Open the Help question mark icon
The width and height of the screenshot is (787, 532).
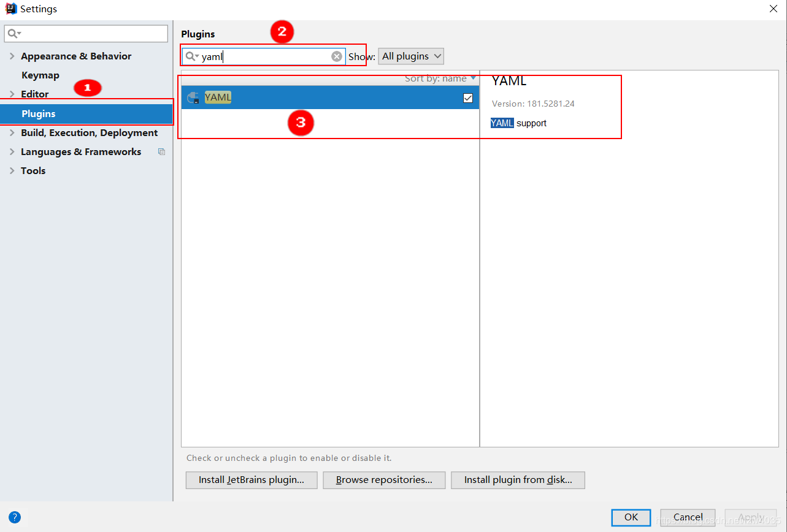pyautogui.click(x=15, y=517)
